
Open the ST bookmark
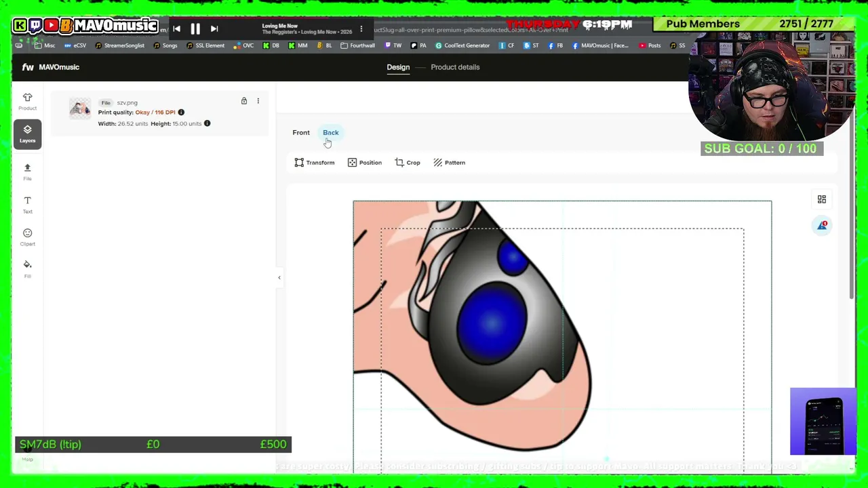pyautogui.click(x=531, y=45)
